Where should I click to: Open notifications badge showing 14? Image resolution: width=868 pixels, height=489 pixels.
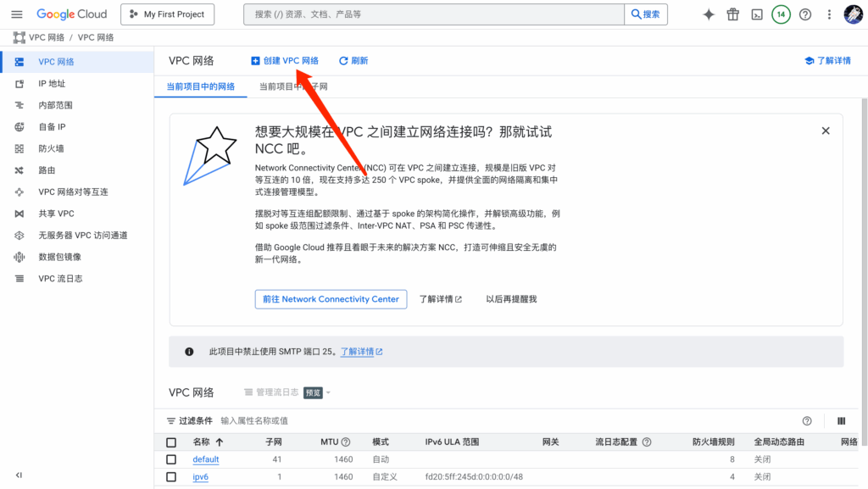781,14
